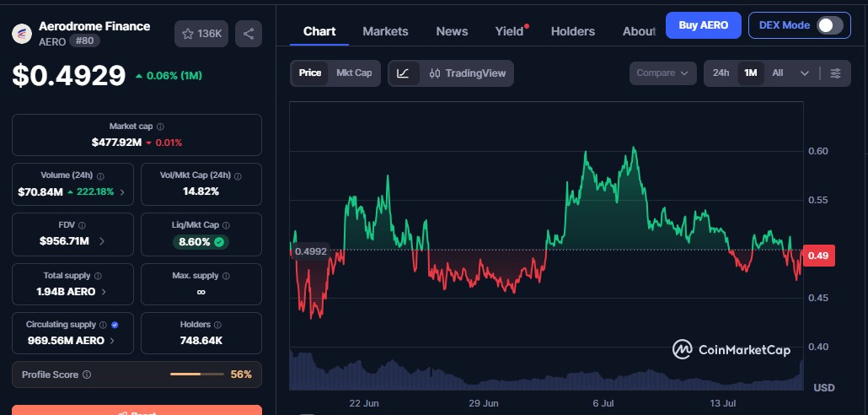Click Holders info icon

point(217,325)
